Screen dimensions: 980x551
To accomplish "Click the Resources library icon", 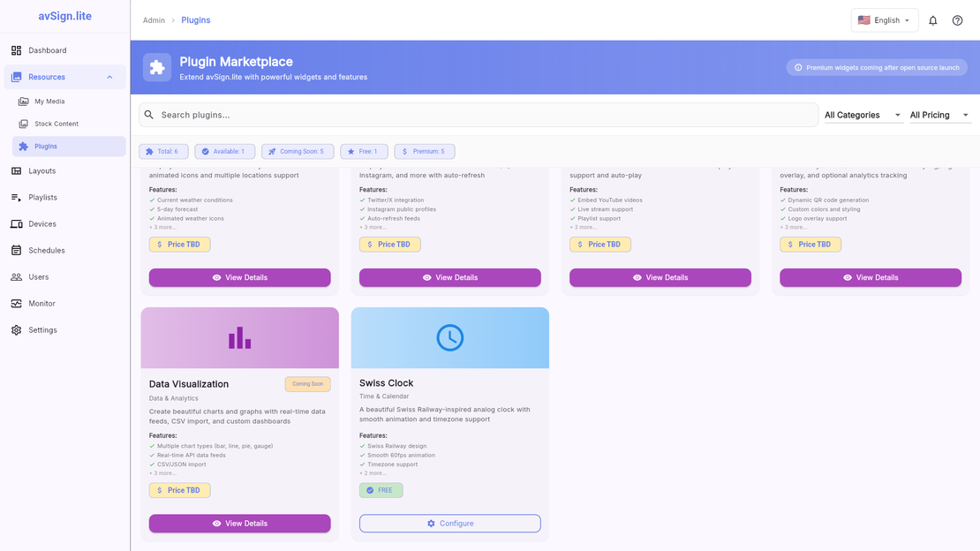I will [16, 77].
